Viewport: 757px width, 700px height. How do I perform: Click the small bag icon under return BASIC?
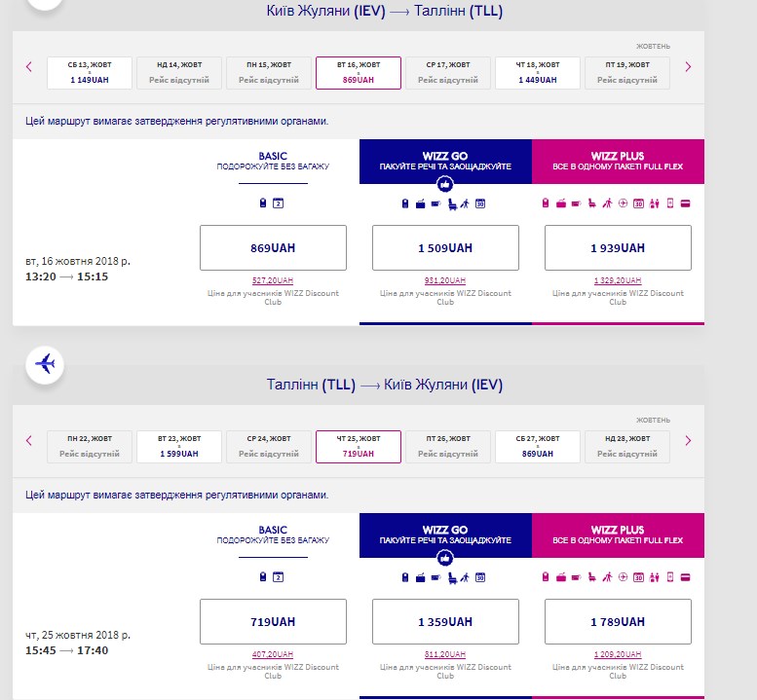[263, 577]
